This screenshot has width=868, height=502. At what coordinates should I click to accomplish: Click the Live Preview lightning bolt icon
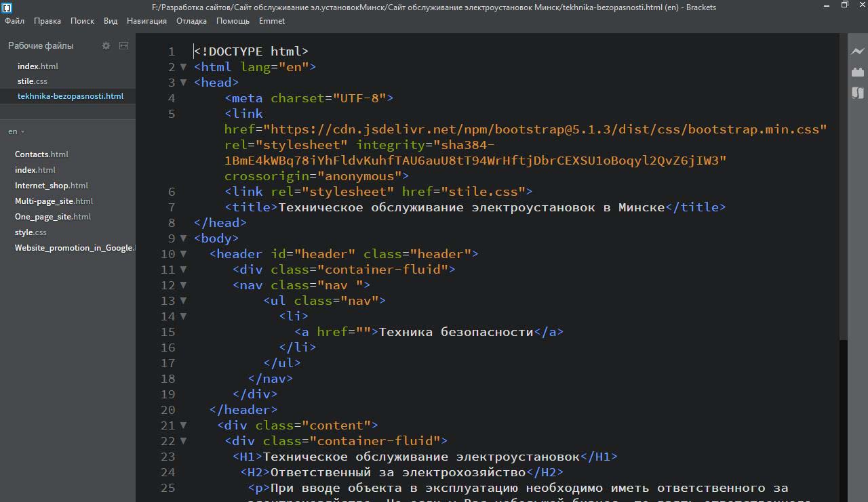(858, 51)
